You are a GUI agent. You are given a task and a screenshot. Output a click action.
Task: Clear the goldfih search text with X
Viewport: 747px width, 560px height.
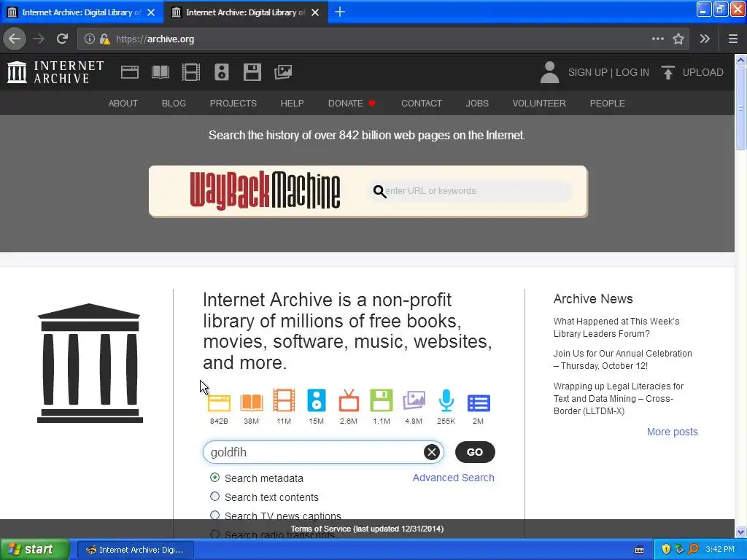[x=432, y=452]
